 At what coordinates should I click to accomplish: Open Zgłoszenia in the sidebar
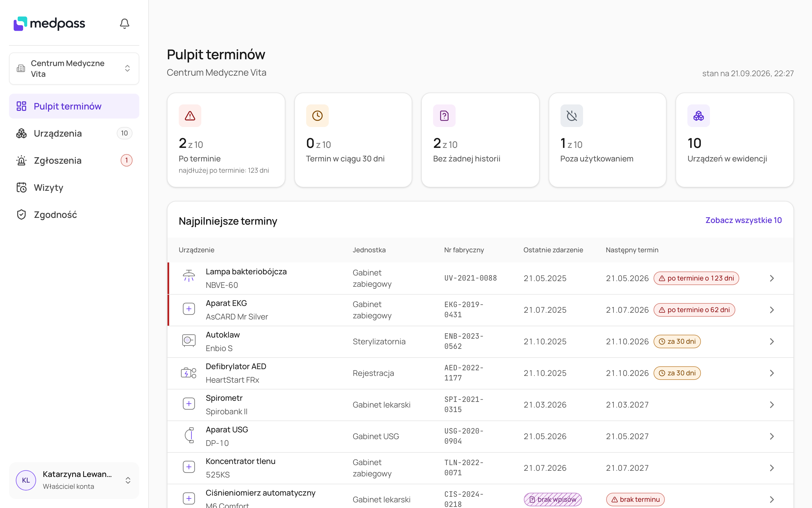(x=74, y=160)
